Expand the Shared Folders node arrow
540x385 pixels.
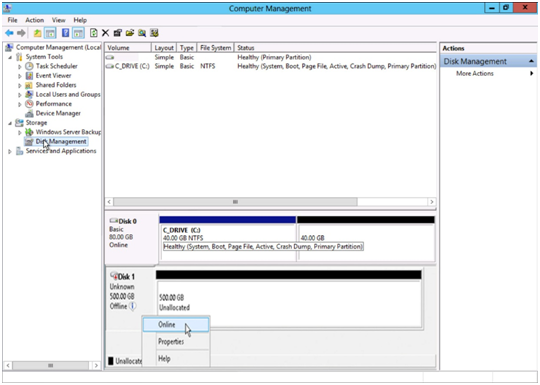(x=20, y=85)
